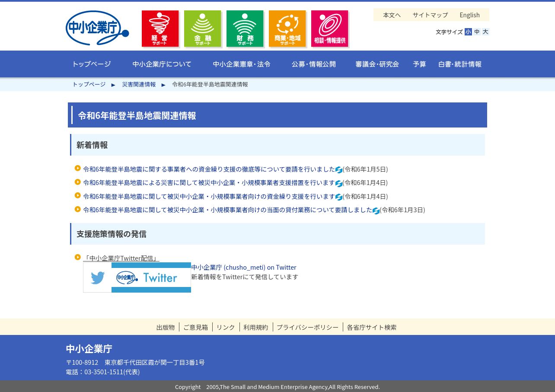Open 出版物 footer link
555x392 pixels.
pos(166,327)
